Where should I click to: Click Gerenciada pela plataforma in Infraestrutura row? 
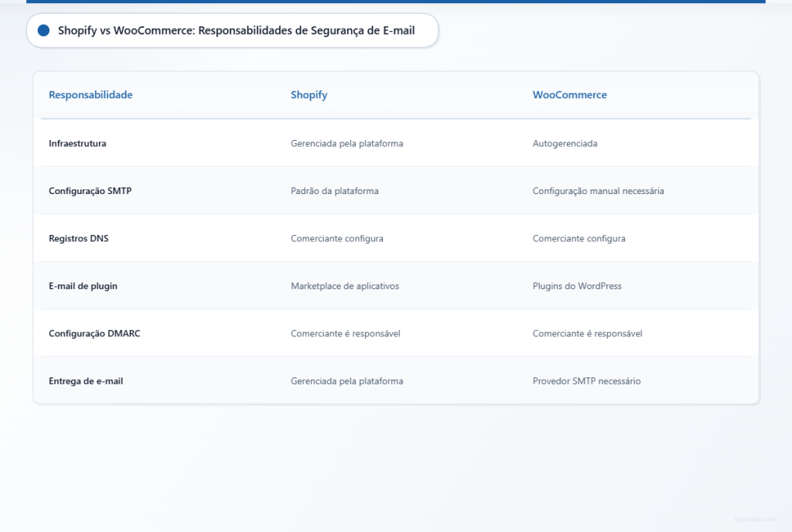(x=347, y=143)
